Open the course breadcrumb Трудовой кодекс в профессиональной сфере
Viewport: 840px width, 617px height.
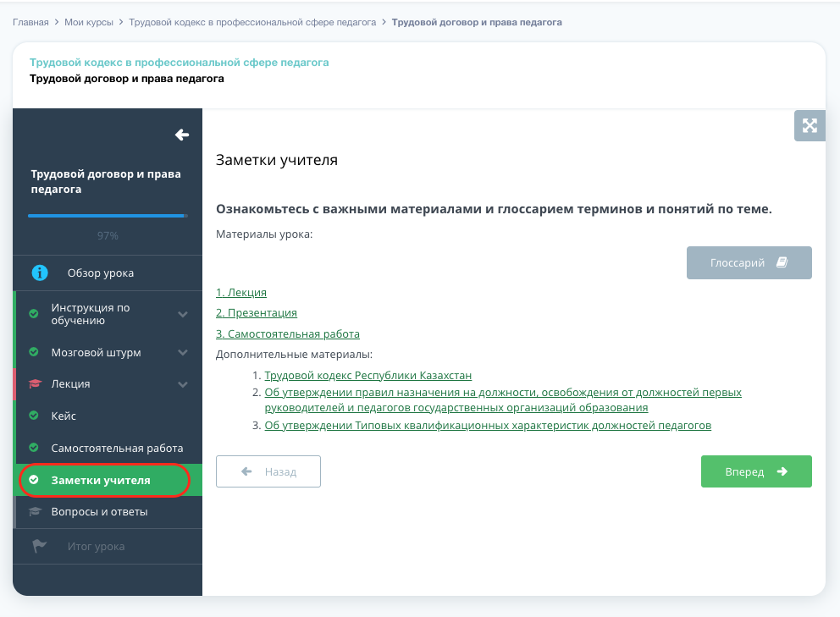tap(252, 23)
